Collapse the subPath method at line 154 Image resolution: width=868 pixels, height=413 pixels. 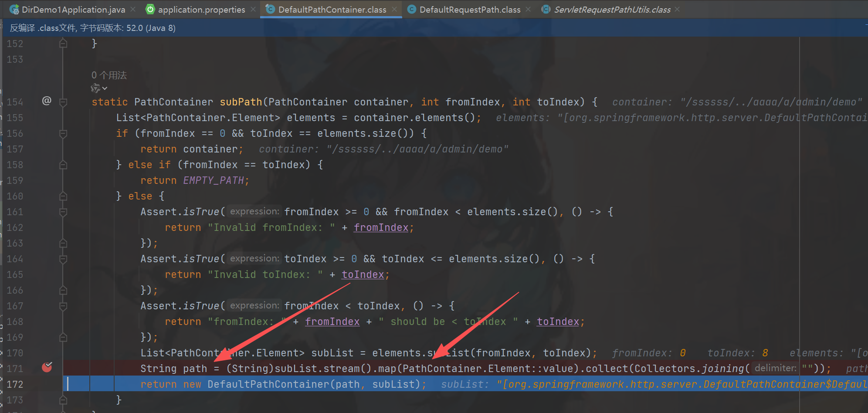click(x=63, y=102)
